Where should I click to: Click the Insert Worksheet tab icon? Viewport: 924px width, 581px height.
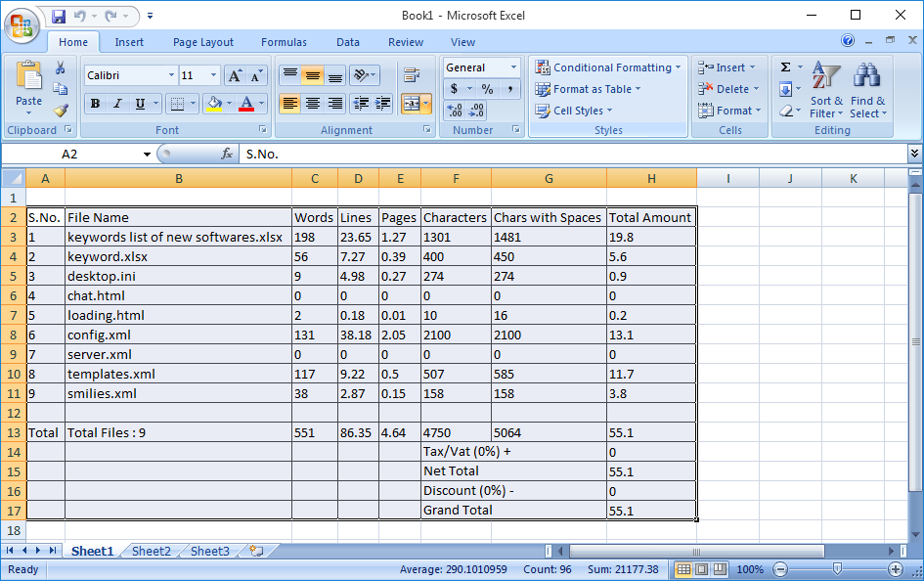point(256,551)
